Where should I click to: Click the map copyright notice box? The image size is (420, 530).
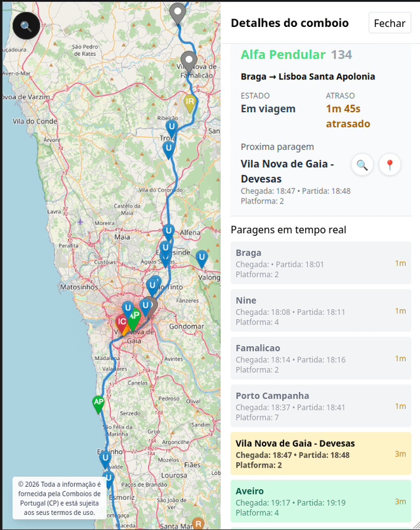(59, 498)
